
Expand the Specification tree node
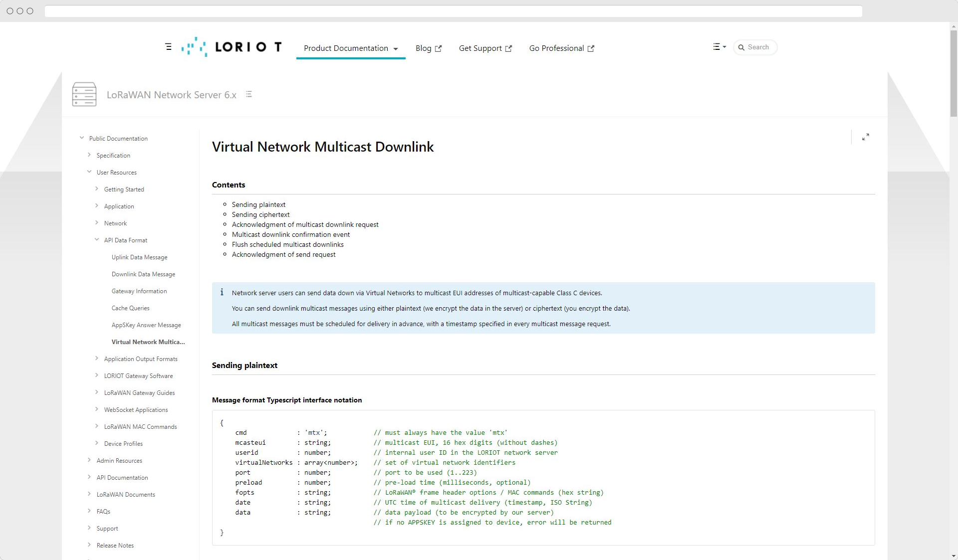click(89, 155)
